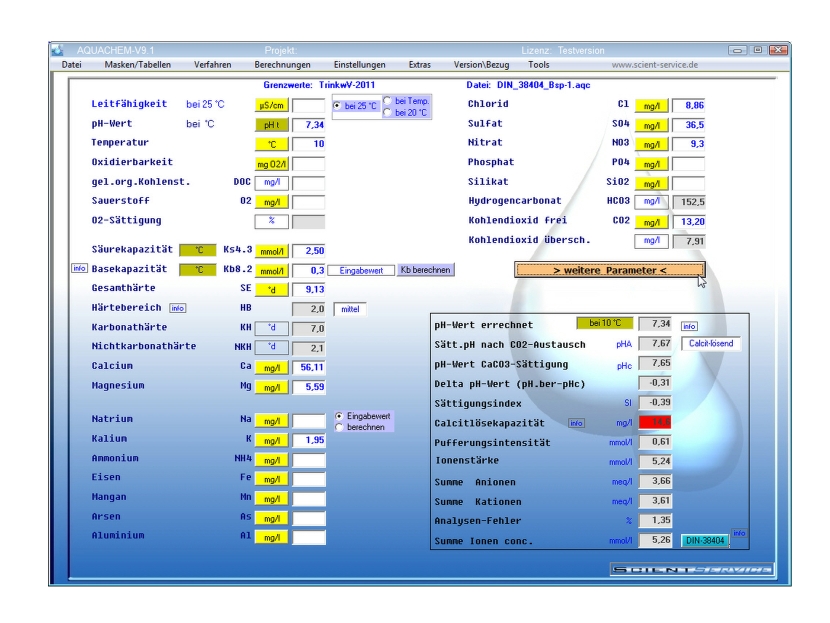This screenshot has width=830, height=623.
Task: Click the Calcium value input field
Action: (x=309, y=367)
